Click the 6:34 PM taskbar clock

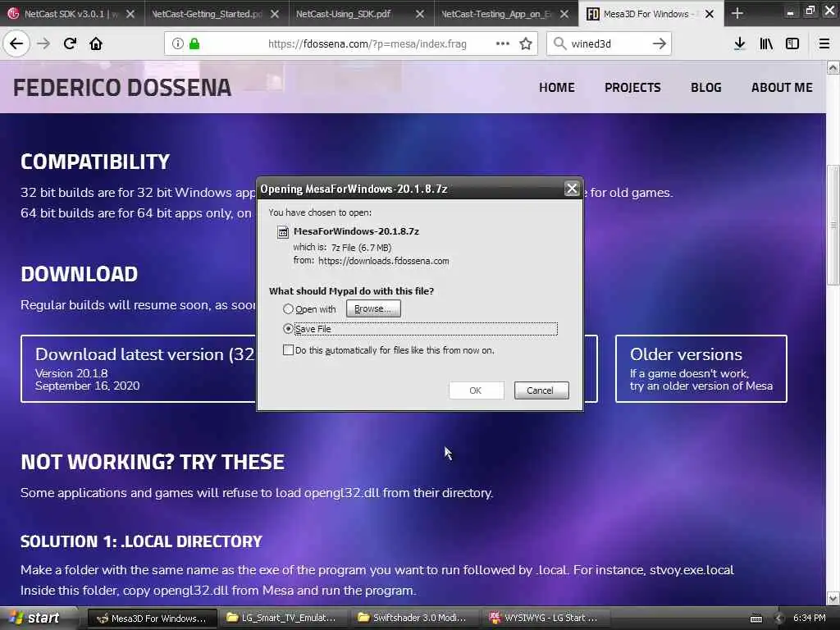coord(810,619)
